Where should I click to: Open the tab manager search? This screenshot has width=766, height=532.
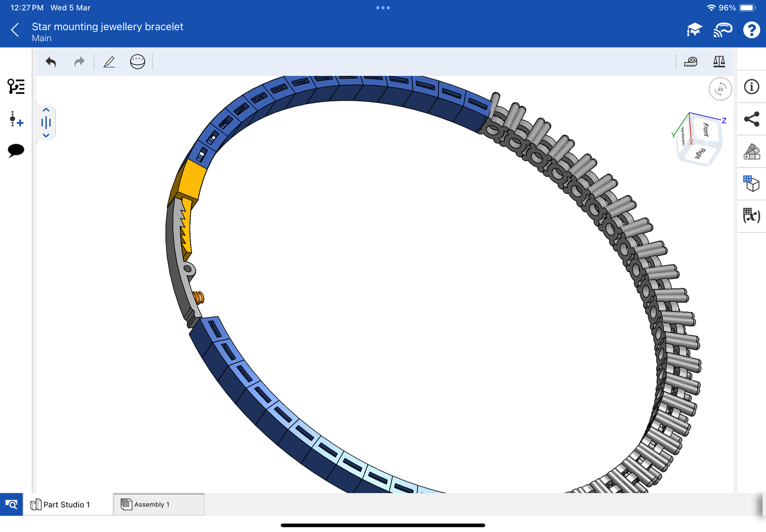pyautogui.click(x=11, y=504)
